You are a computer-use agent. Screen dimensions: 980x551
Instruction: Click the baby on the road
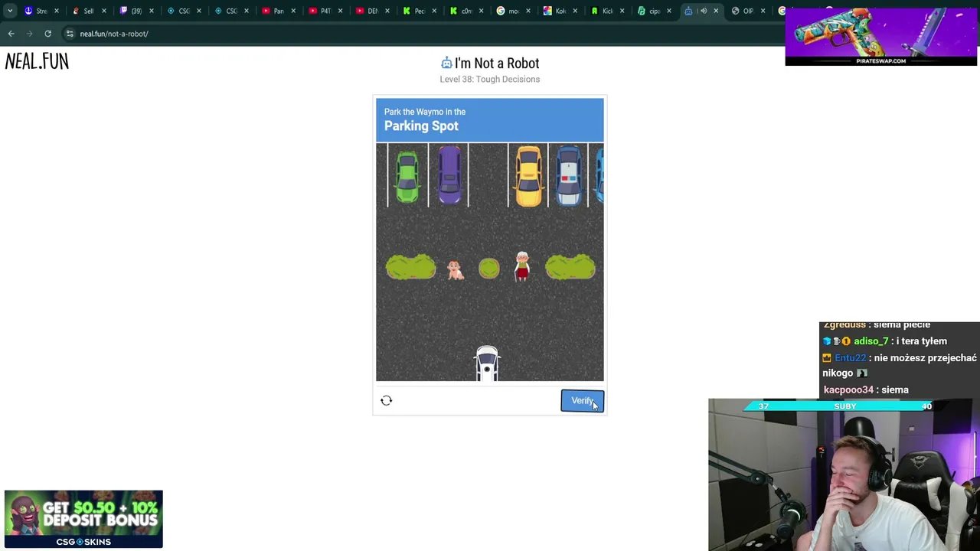click(455, 270)
